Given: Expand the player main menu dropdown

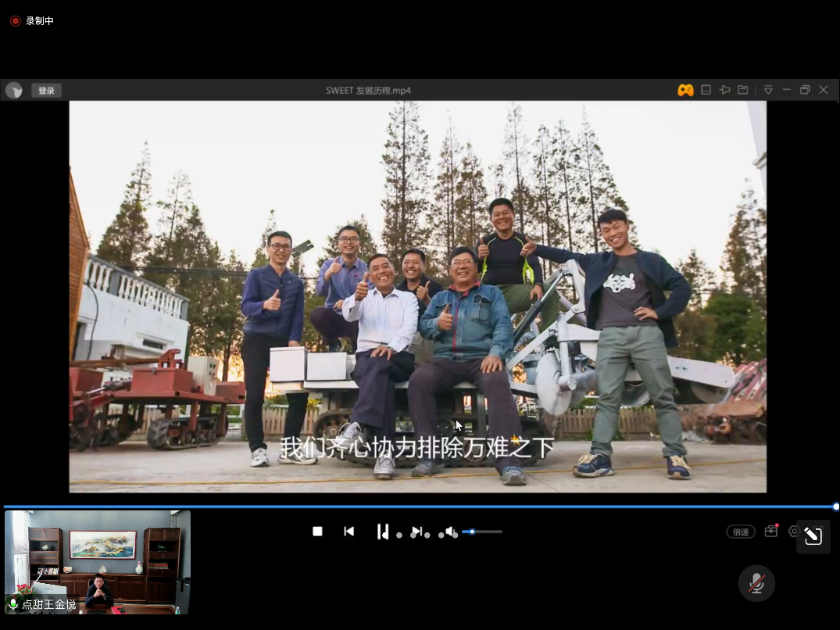Looking at the screenshot, I should (x=768, y=90).
